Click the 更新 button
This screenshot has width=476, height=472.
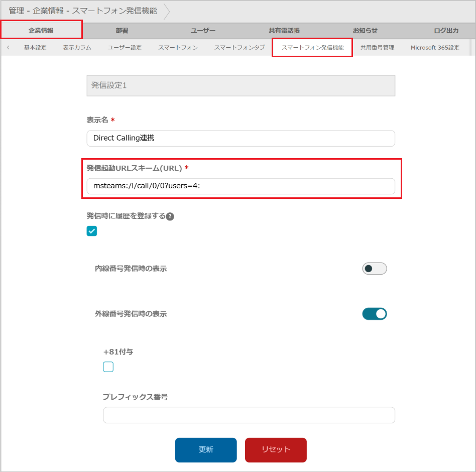pos(206,450)
